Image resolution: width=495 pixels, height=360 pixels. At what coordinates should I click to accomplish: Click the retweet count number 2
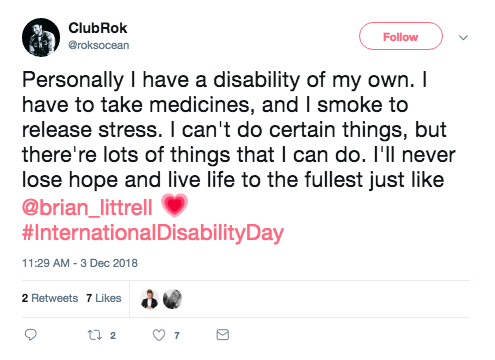click(x=113, y=335)
